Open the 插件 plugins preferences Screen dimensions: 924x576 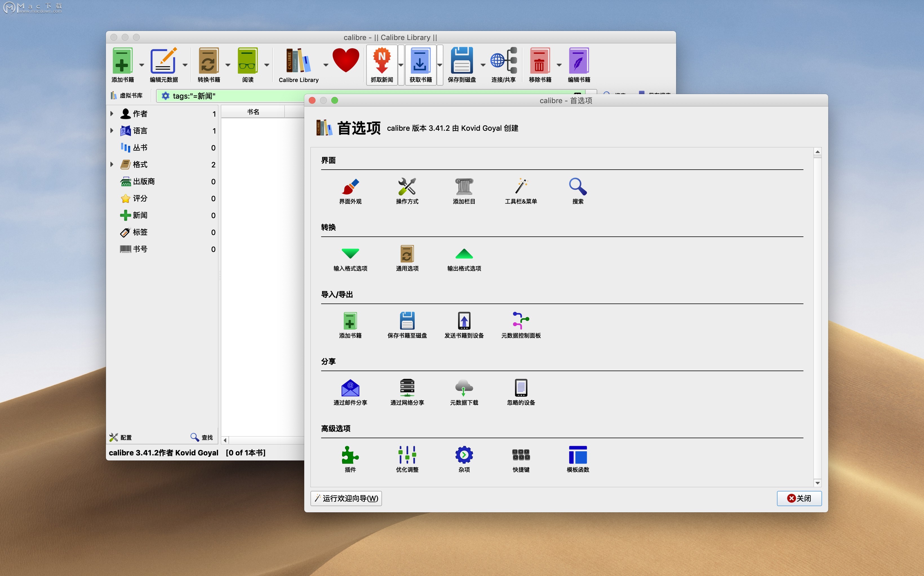click(x=350, y=459)
